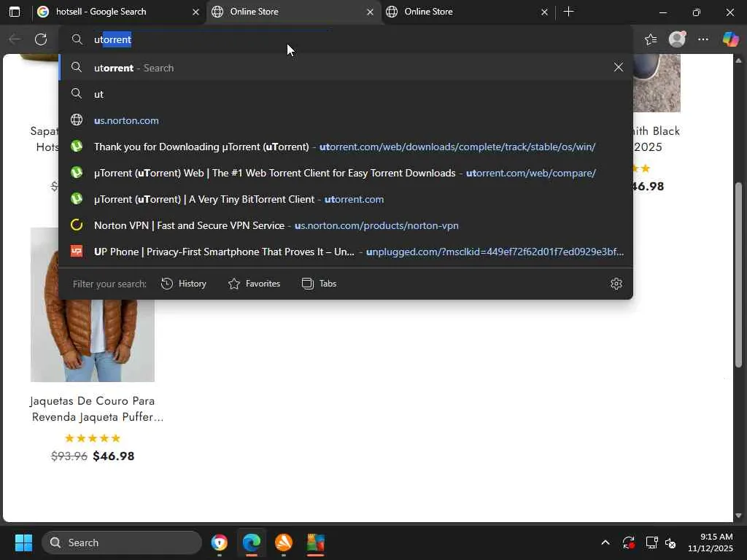This screenshot has width=747, height=560.
Task: Open Microsoft Edge from the taskbar
Action: [x=252, y=542]
